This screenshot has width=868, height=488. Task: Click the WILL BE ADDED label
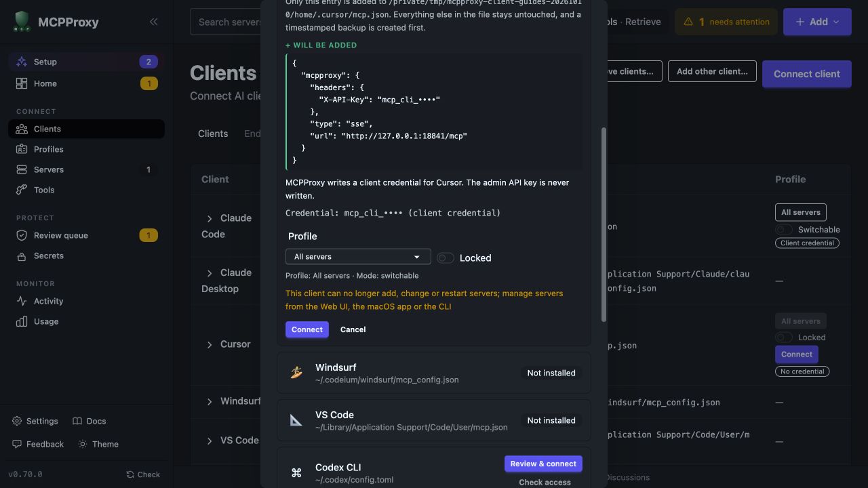321,45
